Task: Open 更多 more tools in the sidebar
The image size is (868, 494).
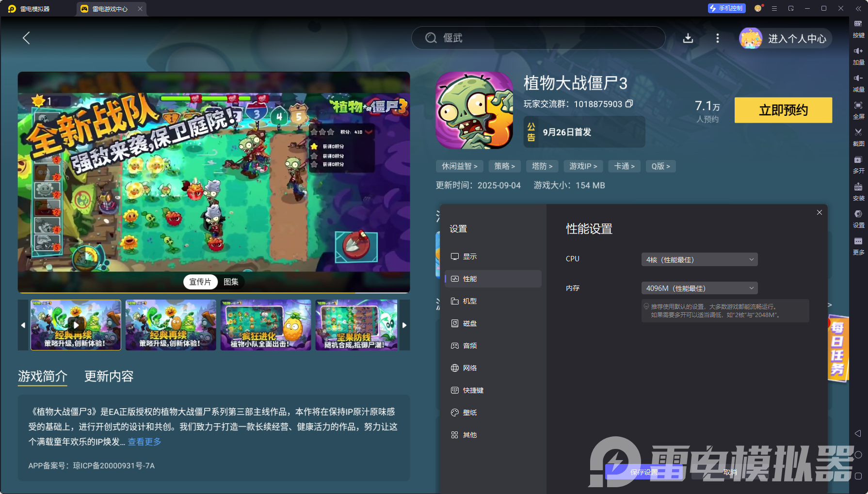Action: click(x=858, y=246)
